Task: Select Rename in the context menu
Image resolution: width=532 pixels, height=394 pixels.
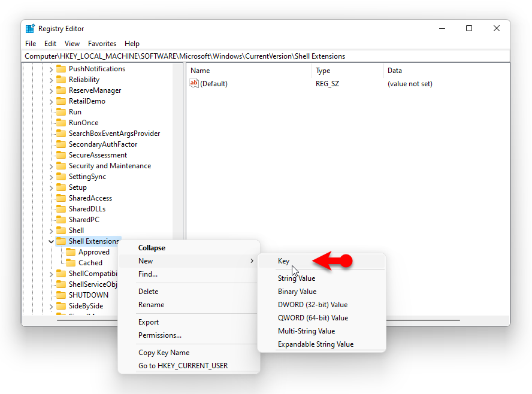Action: point(189,305)
